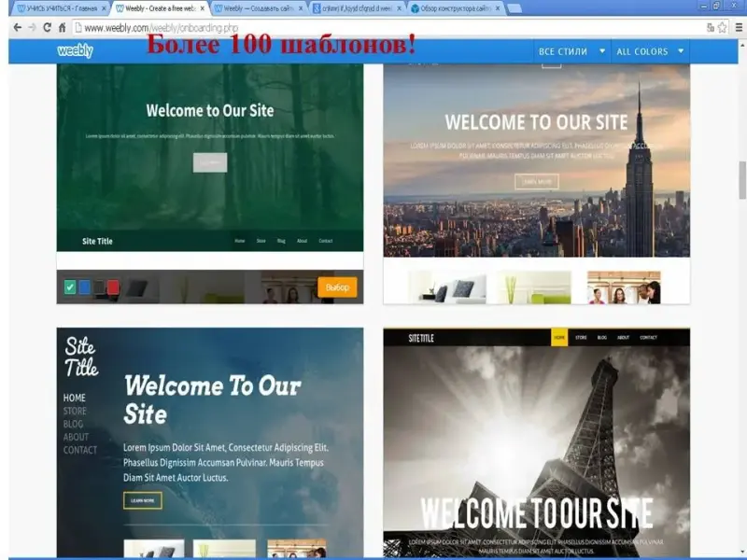Expand the 'ALL COLORS' dropdown
The width and height of the screenshot is (747, 560).
(x=649, y=51)
